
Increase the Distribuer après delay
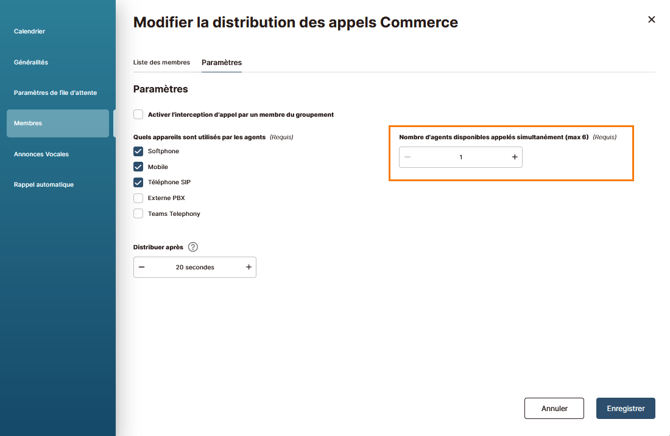point(248,267)
